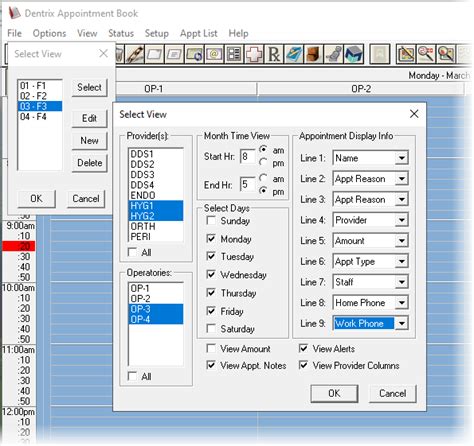Viewport: 474px width, 446px height.
Task: Open the Help menu
Action: click(x=238, y=33)
